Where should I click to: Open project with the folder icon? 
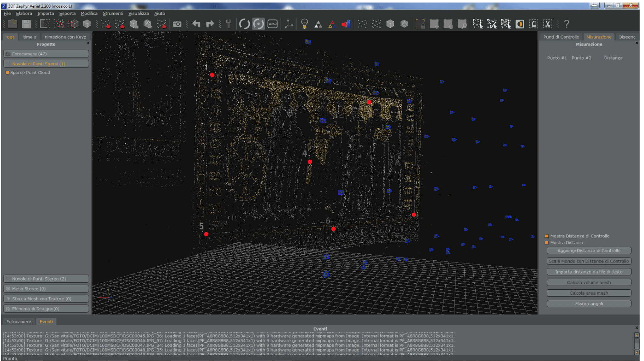tap(13, 24)
